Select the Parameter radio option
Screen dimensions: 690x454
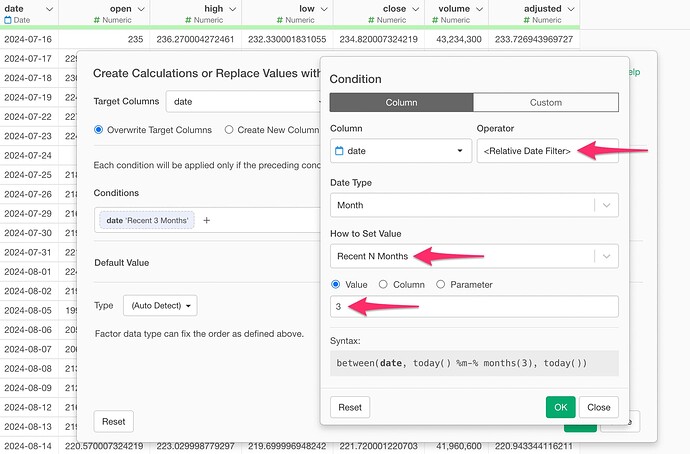[x=440, y=285]
